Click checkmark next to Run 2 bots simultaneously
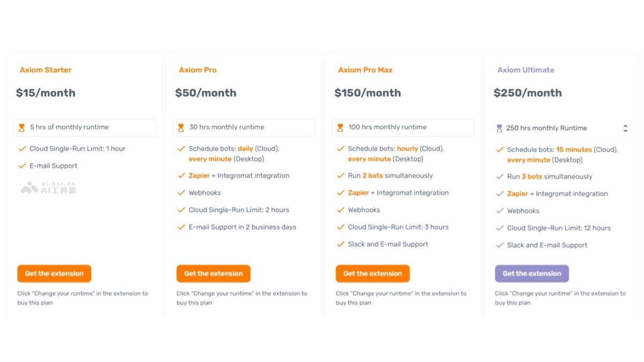The width and height of the screenshot is (644, 362). pyautogui.click(x=340, y=175)
